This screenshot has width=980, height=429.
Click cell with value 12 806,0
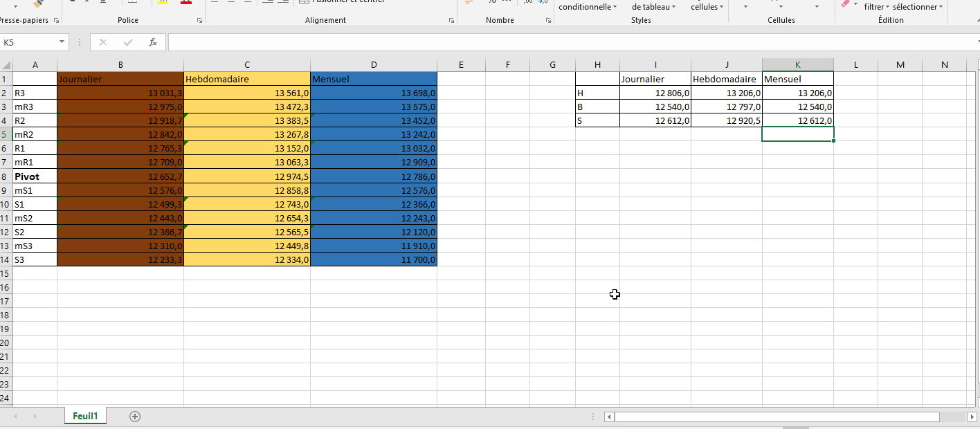pyautogui.click(x=655, y=93)
